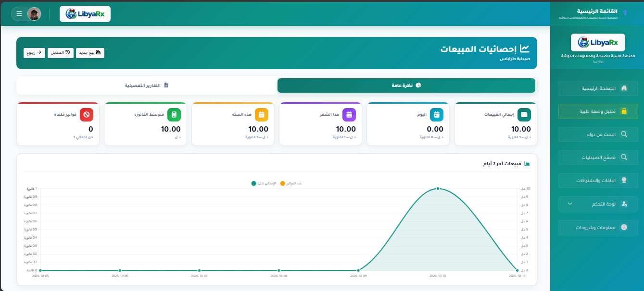
Task: Click the red ban icon on فواتير ملغاة card
Action: (87, 115)
